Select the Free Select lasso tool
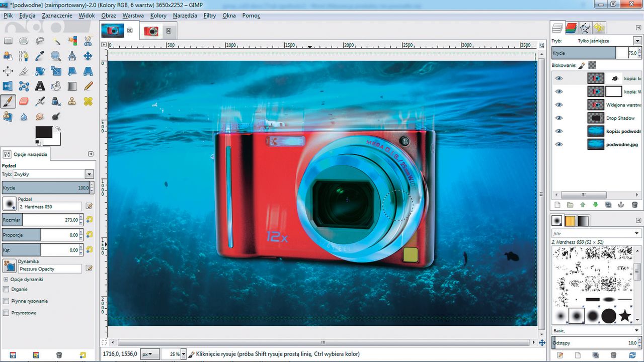 coord(40,41)
